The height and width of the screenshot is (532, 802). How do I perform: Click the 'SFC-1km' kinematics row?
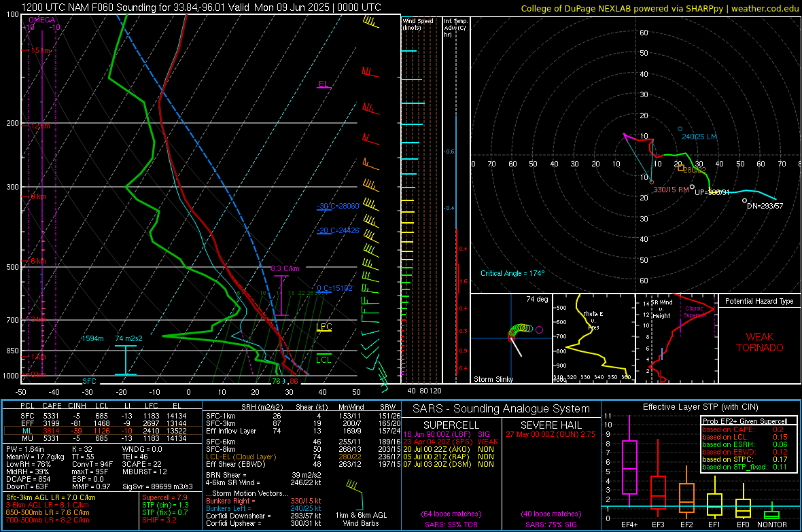(303, 416)
